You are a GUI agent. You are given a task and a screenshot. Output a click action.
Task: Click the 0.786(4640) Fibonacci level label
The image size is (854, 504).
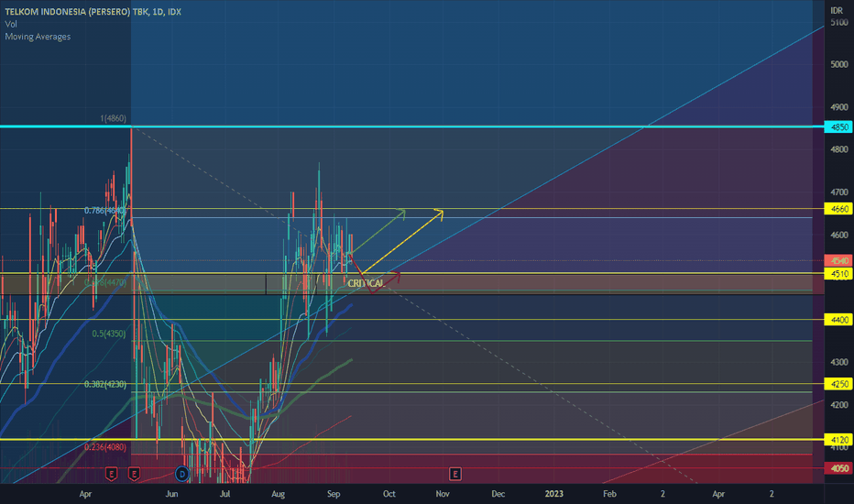[105, 211]
